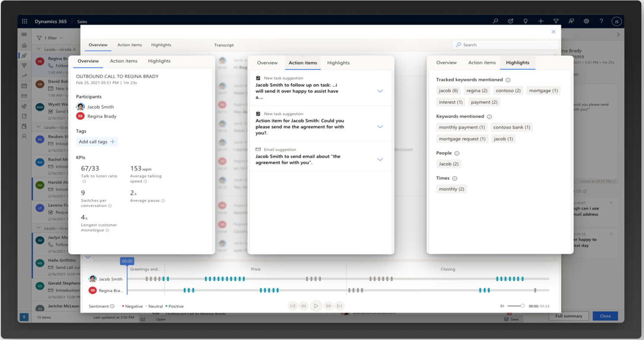Rewind the call recording
Image resolution: width=644 pixels, height=340 pixels.
tap(304, 306)
